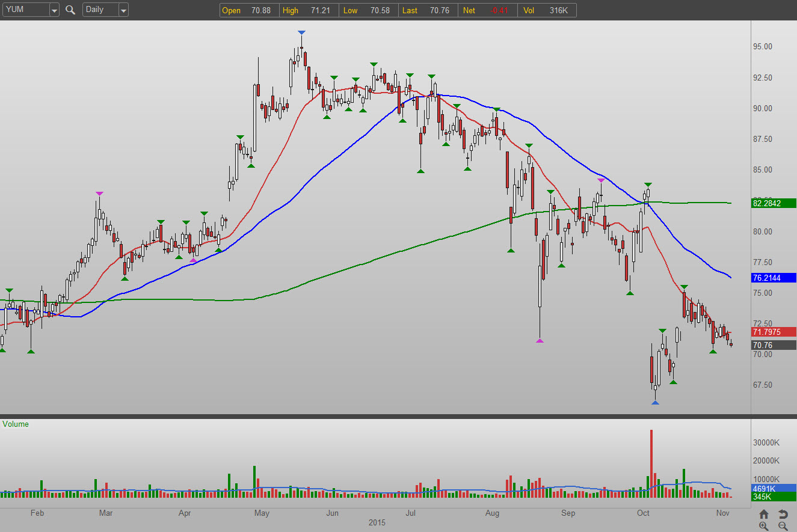Reset chart with the home icon
Screen dimensions: 797x532
point(764,514)
